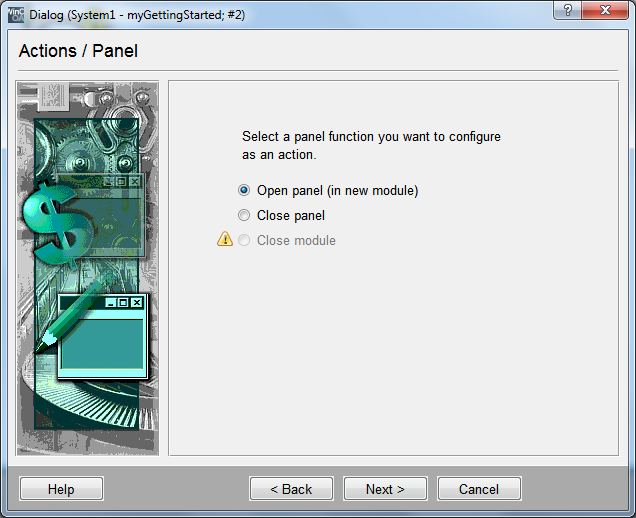Close the dialog using the red X button
Screen dimensions: 636x518
tap(608, 11)
